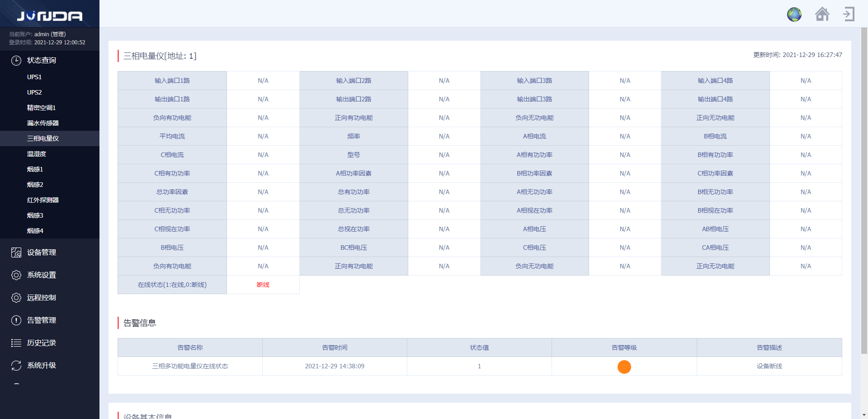Image resolution: width=868 pixels, height=419 pixels.
Task: Open the 系统设置 settings gear icon
Action: click(16, 275)
